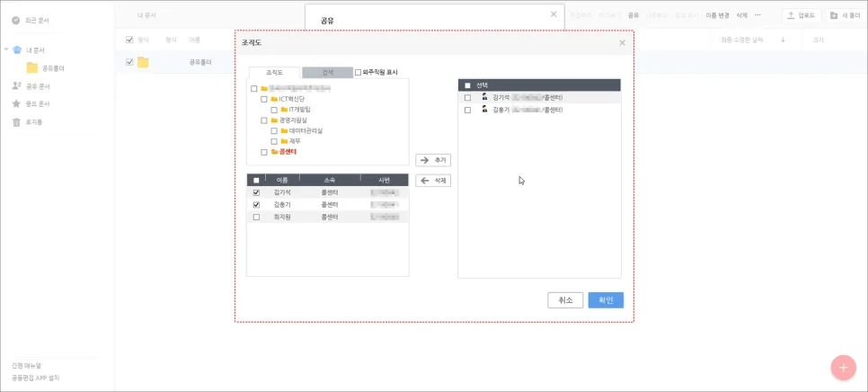Collapse the 내 문서 tree arrow in sidebar

point(6,49)
